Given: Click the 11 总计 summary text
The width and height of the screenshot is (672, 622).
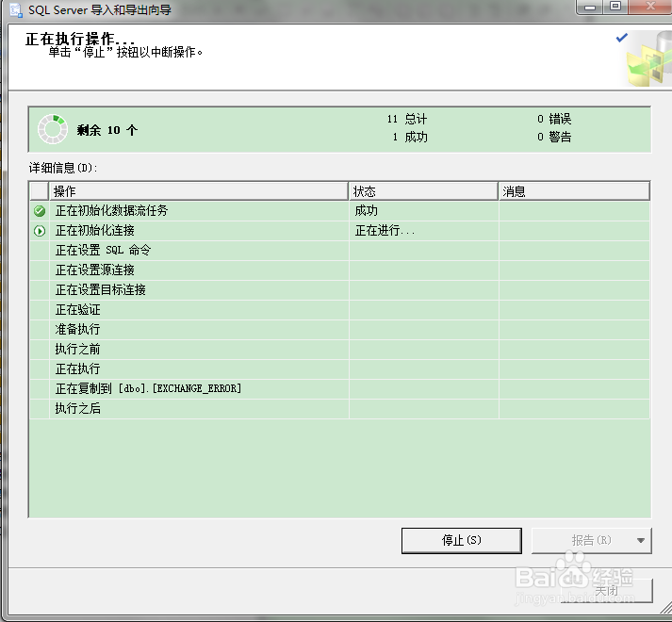Looking at the screenshot, I should tap(407, 119).
